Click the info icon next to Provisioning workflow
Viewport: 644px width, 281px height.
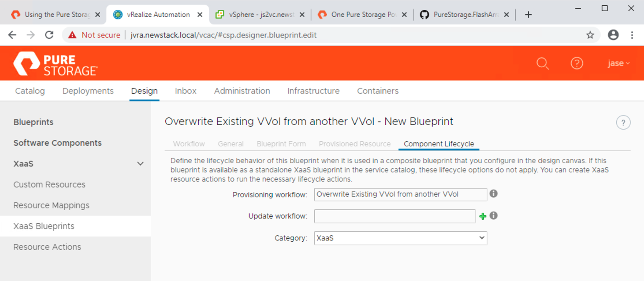tap(493, 194)
